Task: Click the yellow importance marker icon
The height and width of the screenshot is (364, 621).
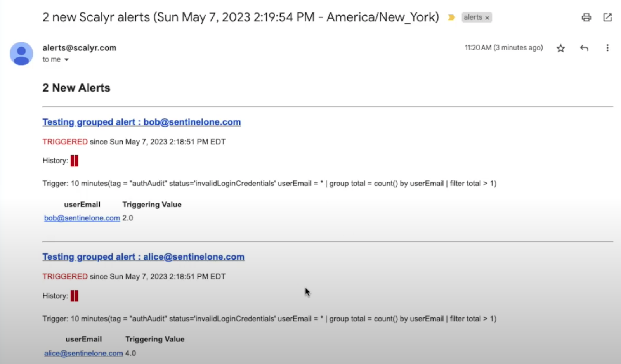Action: pyautogui.click(x=451, y=17)
